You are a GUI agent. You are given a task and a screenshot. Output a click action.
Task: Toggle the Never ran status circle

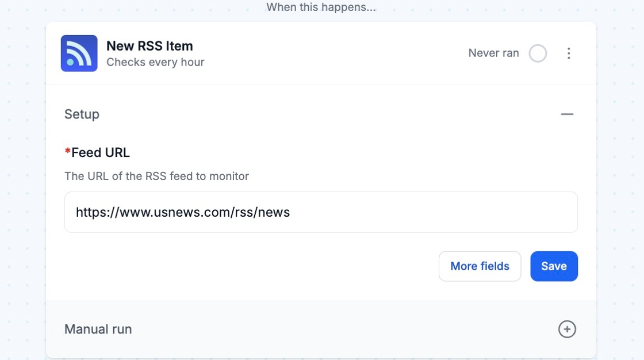(x=538, y=53)
